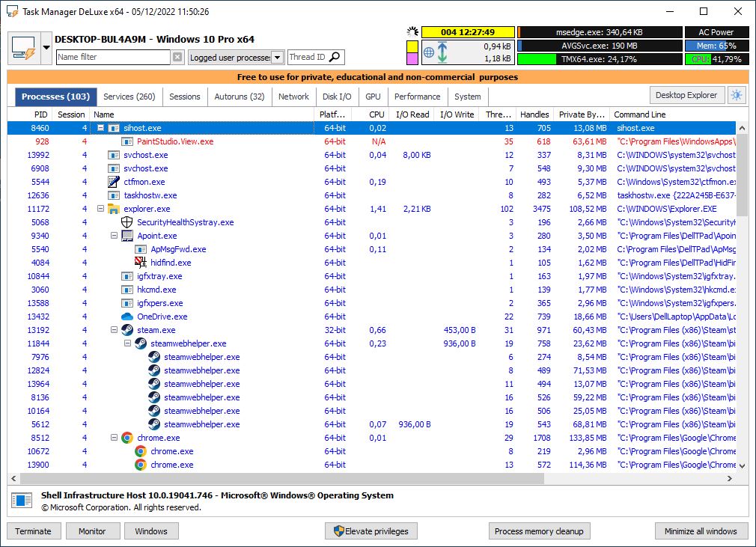This screenshot has height=547, width=756.
Task: Collapse the chrome.exe PID 8512 tree
Action: (x=115, y=438)
